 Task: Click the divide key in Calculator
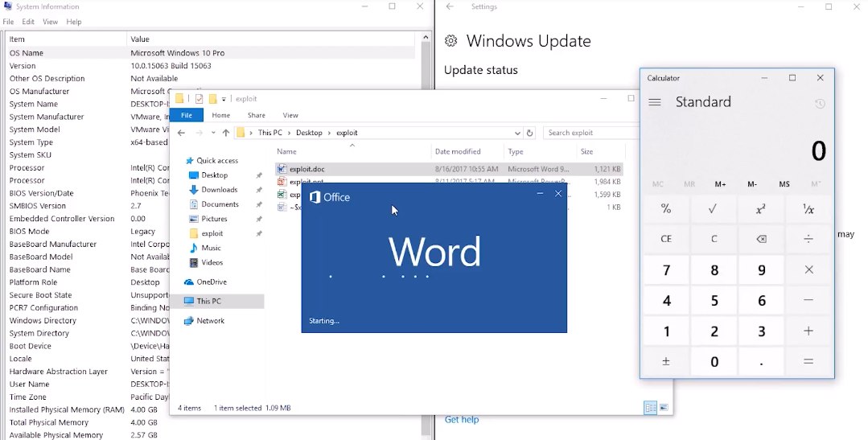click(x=808, y=239)
